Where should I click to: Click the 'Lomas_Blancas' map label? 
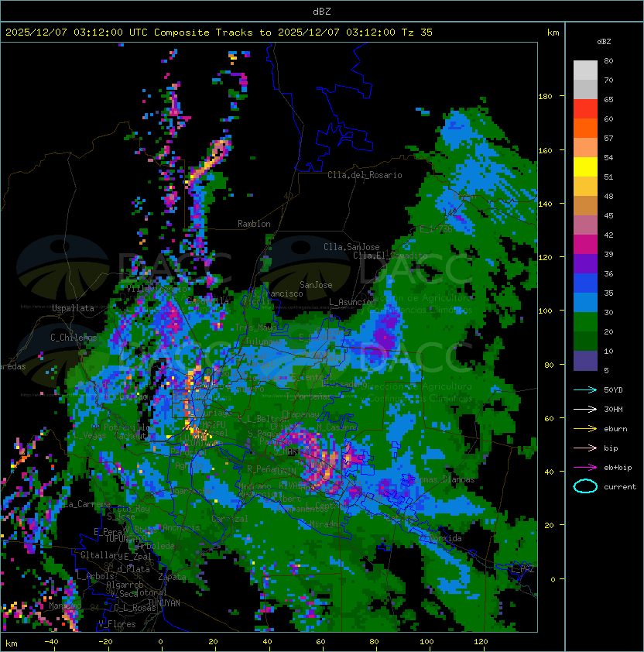pos(444,479)
